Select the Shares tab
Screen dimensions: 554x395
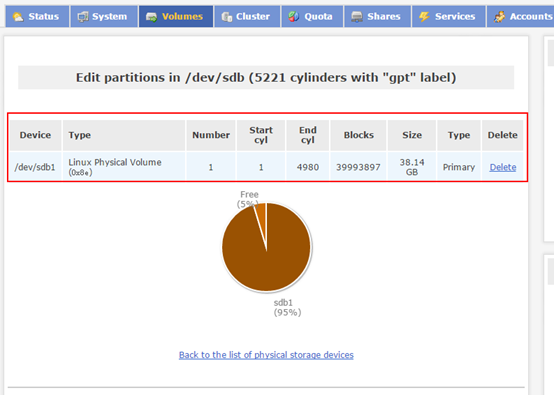click(x=377, y=16)
